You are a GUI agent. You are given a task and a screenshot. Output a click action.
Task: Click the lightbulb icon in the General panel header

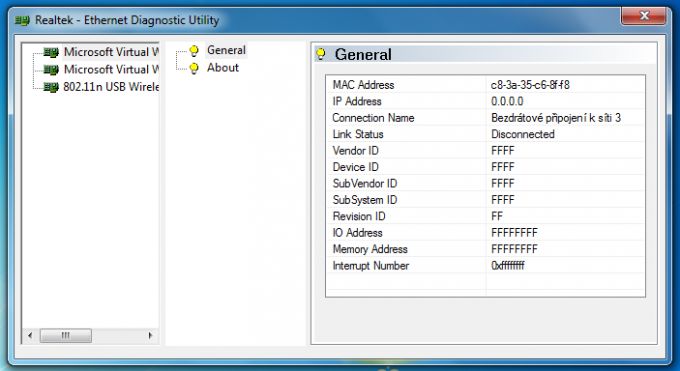(320, 54)
